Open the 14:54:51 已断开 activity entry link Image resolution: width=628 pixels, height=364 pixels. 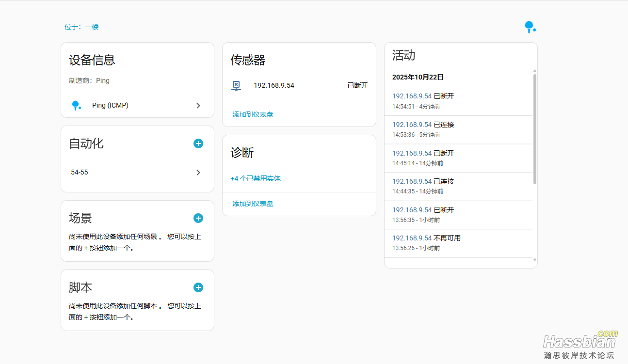(412, 96)
